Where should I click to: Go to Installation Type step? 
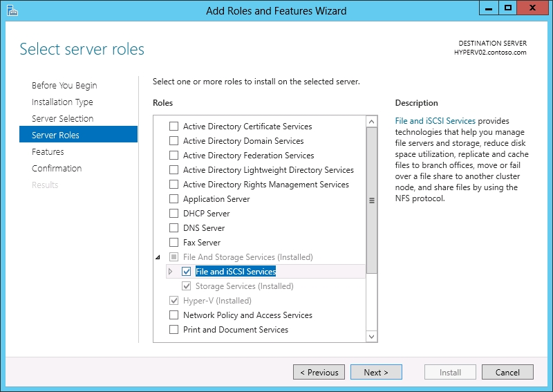point(62,102)
